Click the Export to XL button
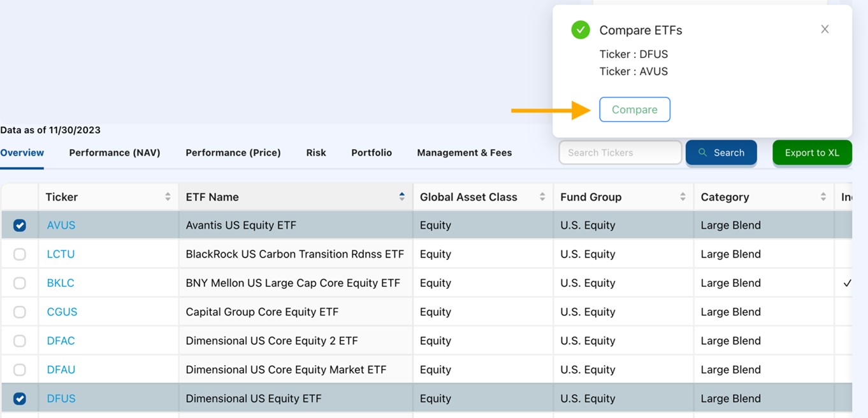The image size is (868, 418). coord(812,153)
